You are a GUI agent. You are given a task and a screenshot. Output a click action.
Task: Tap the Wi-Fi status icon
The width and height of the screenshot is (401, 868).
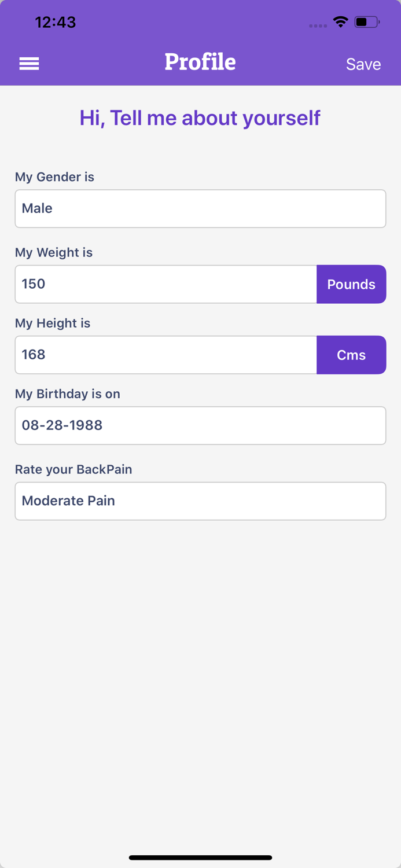340,22
